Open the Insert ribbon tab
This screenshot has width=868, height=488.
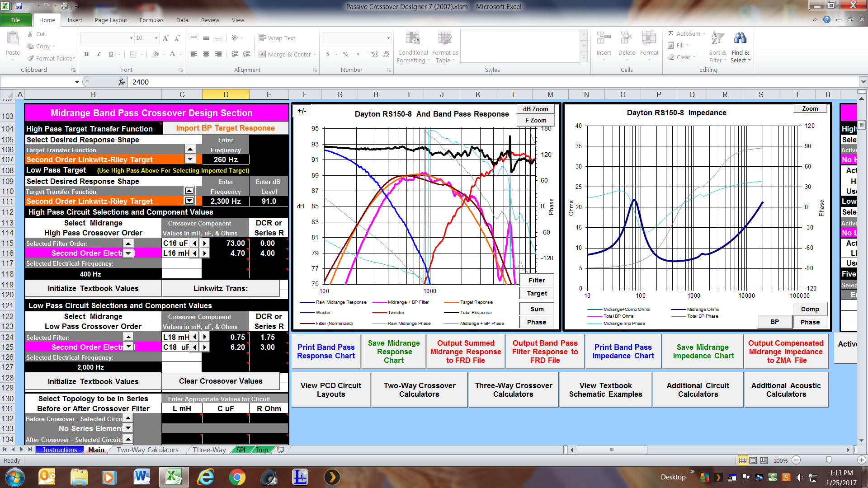click(x=75, y=20)
